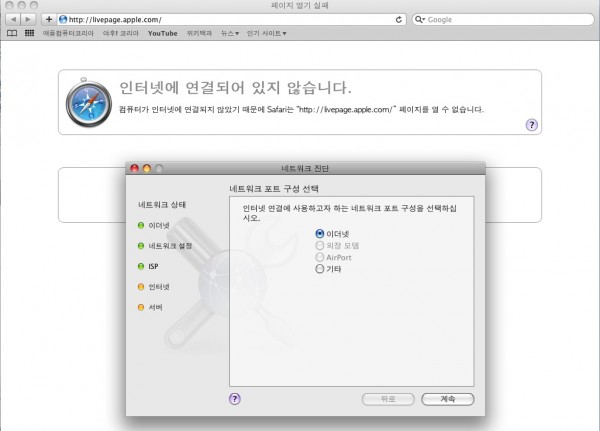Select the AirPort radio option
Image resolution: width=600 pixels, height=431 pixels.
point(320,257)
